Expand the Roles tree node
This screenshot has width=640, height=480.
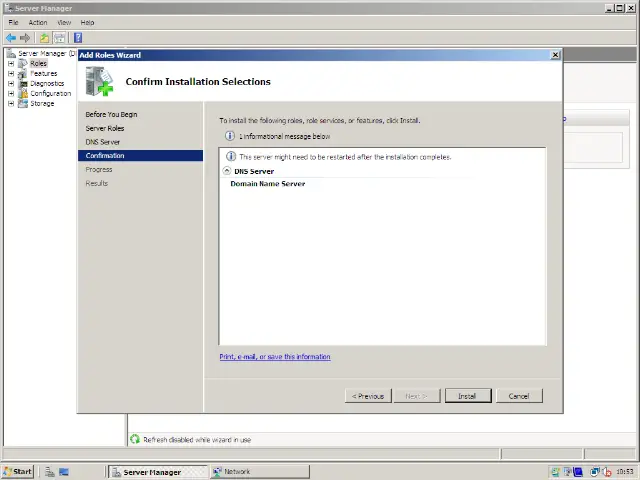[11, 64]
